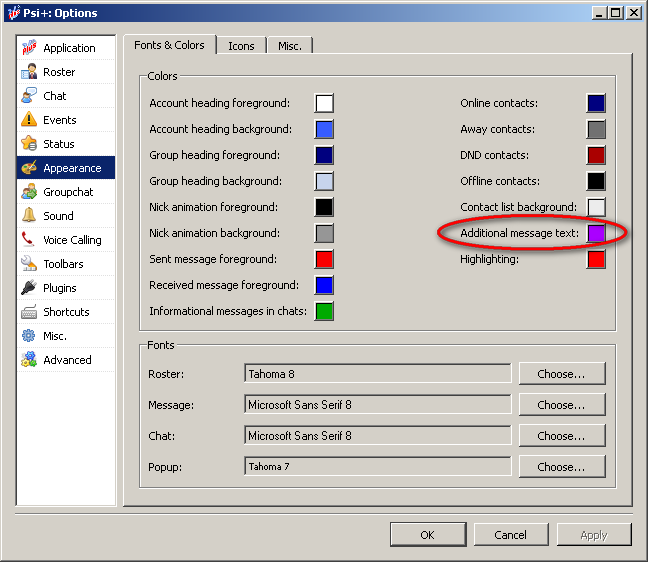Open the Application section via its sidebar icon
648x562 pixels.
[29, 48]
